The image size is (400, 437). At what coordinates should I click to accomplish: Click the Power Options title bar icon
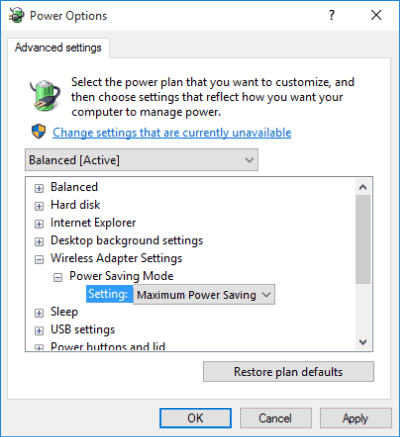(16, 15)
